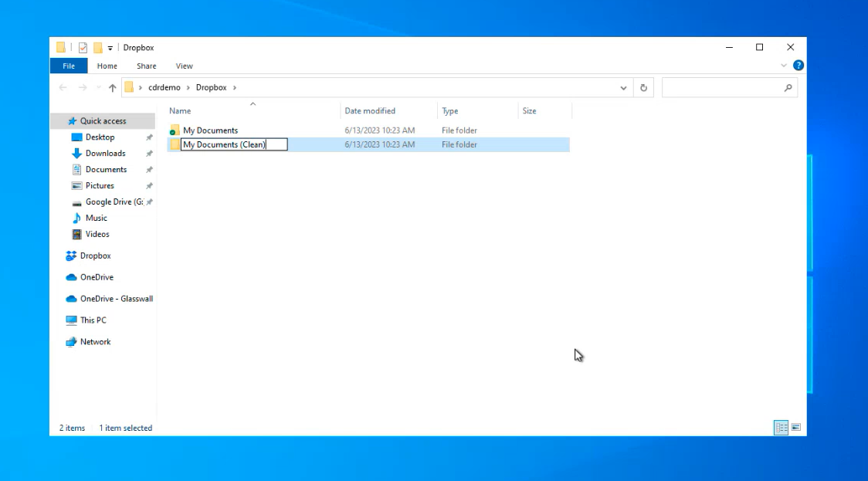
Task: Open the Share ribbon tab
Action: pos(146,66)
